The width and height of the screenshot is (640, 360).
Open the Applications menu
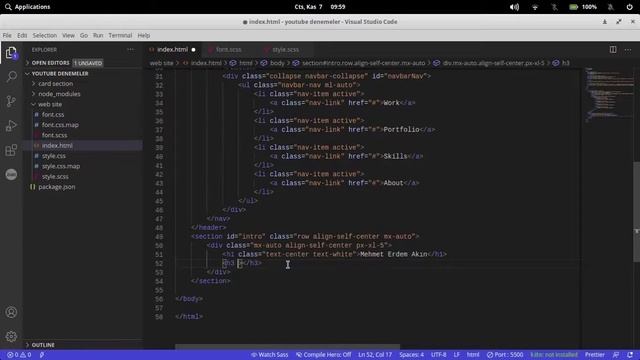click(x=27, y=7)
